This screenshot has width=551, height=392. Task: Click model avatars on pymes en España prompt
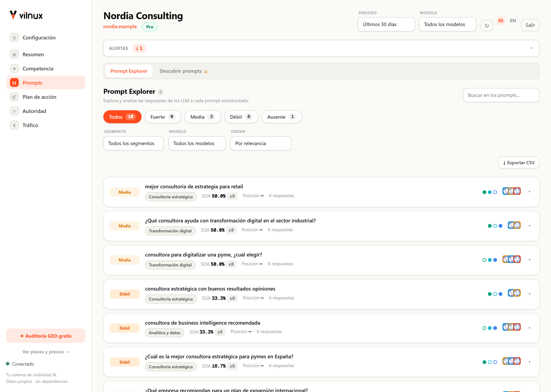click(511, 361)
